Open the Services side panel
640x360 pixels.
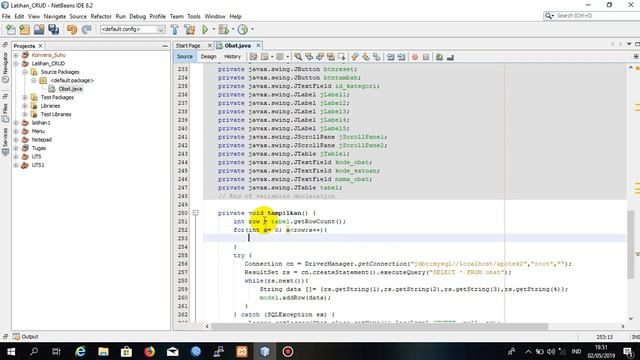click(5, 141)
